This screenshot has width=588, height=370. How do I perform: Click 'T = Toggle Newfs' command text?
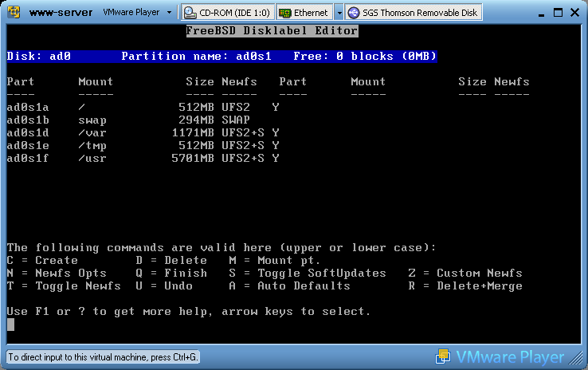pyautogui.click(x=64, y=286)
